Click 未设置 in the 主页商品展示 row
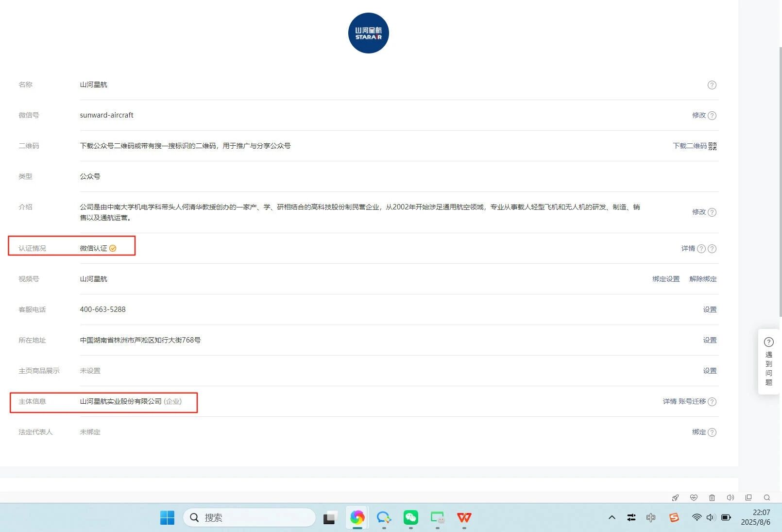Image resolution: width=782 pixels, height=532 pixels. click(x=90, y=371)
